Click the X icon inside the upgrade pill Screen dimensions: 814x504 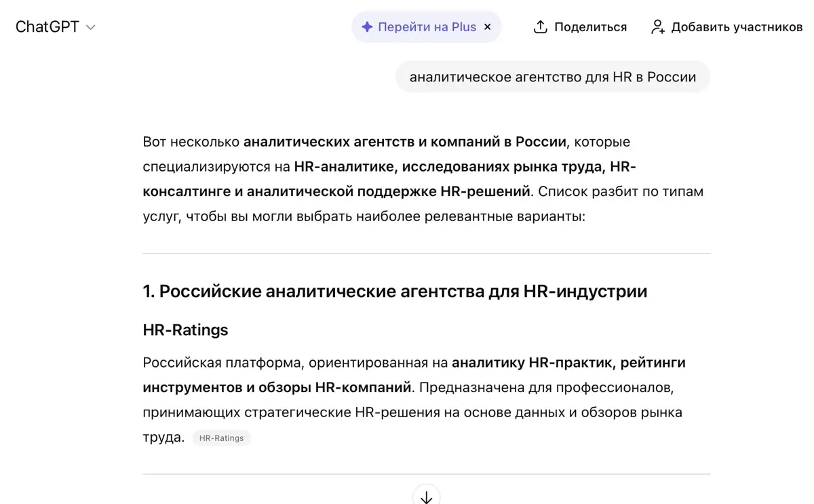(487, 26)
